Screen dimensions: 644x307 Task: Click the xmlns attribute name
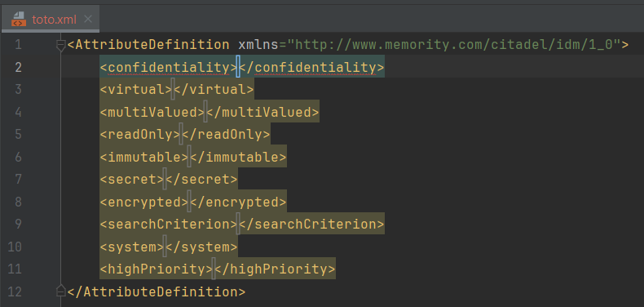pyautogui.click(x=258, y=44)
